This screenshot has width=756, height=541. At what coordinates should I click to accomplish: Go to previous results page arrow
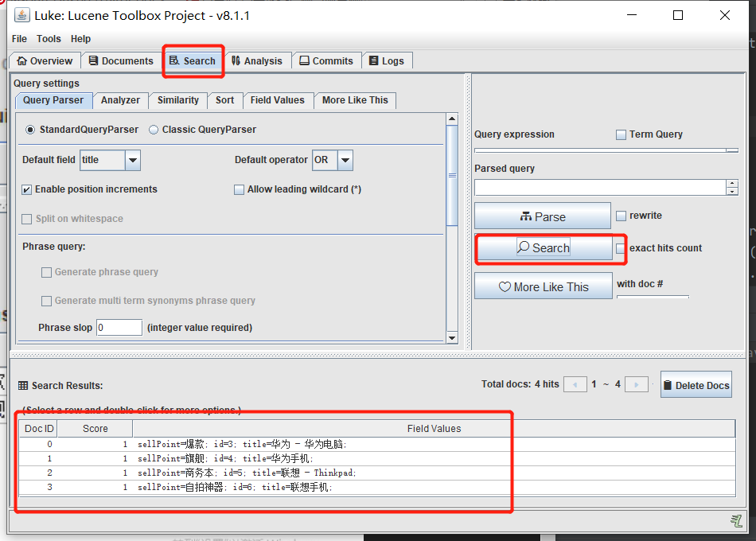[575, 384]
